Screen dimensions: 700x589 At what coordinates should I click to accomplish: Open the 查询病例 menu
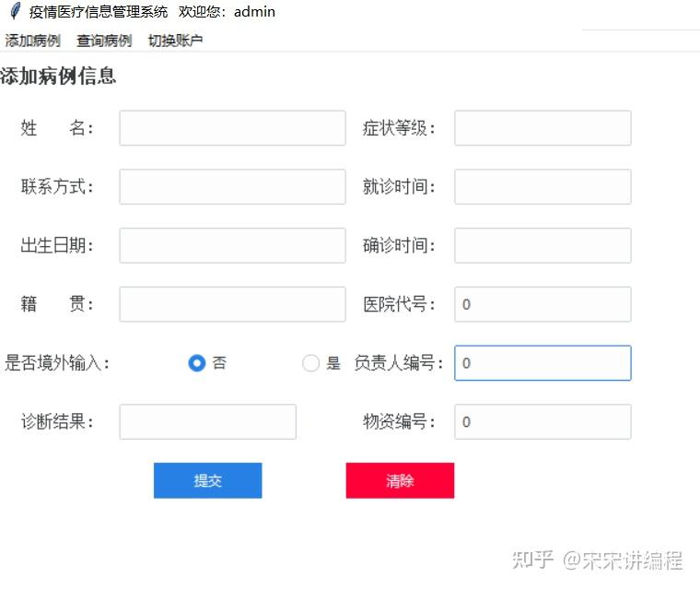click(104, 41)
